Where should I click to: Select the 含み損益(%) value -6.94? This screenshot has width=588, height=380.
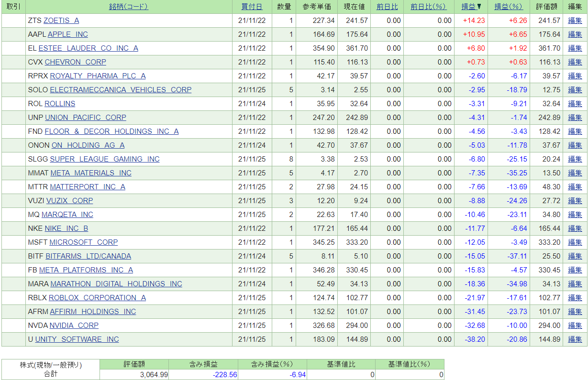[298, 375]
